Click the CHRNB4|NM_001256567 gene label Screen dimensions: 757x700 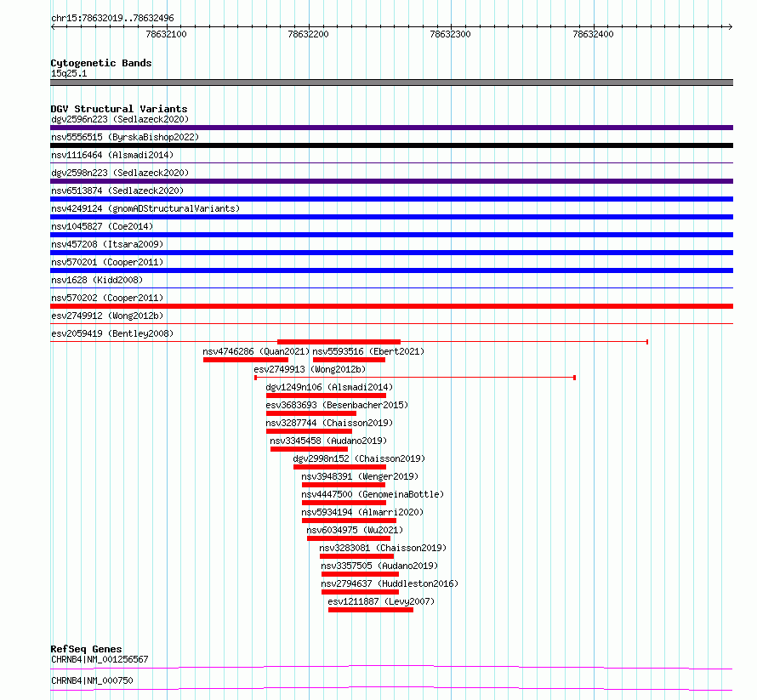100,659
